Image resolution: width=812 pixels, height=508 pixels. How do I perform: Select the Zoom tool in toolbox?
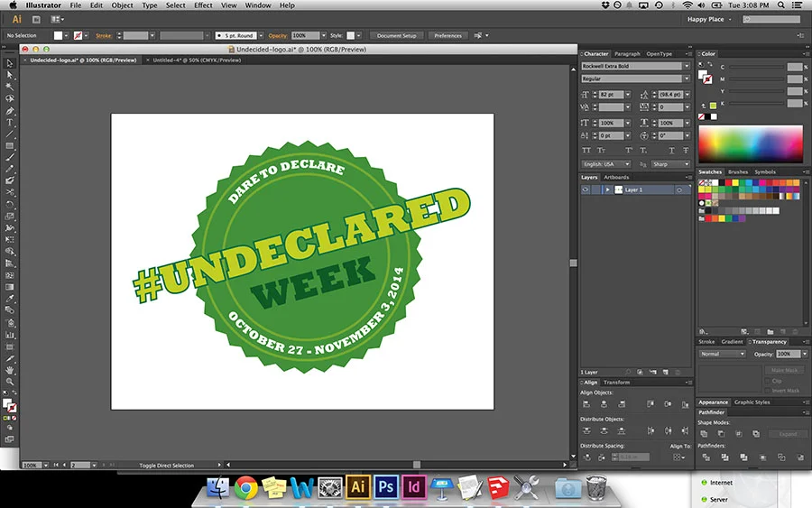click(9, 382)
